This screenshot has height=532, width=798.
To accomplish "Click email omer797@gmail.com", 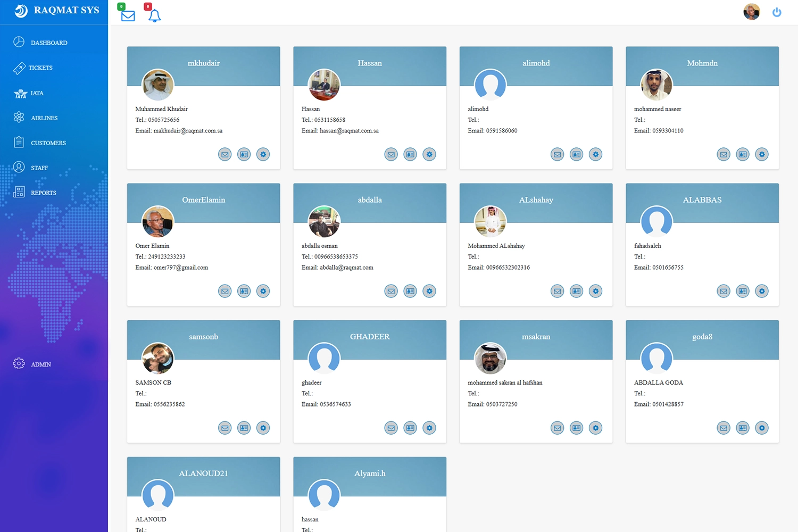I will click(x=181, y=268).
